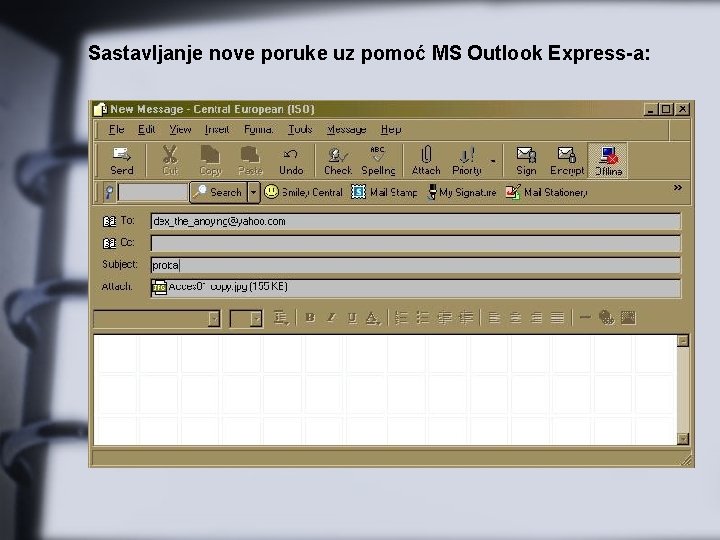Open the Help menu
Screen dimensions: 720x540
[x=391, y=129]
